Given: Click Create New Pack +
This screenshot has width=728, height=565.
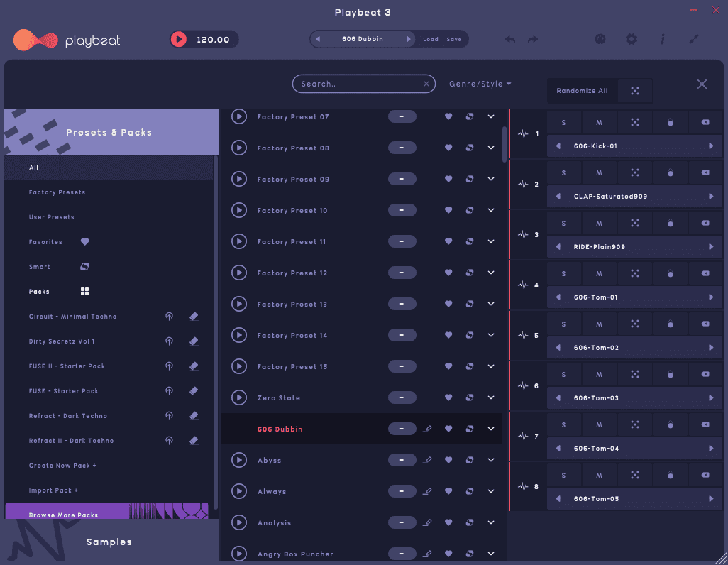Looking at the screenshot, I should (x=62, y=466).
